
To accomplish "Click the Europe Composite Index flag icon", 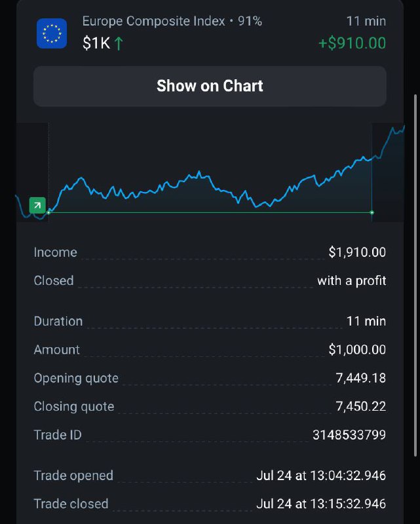I will click(x=52, y=33).
